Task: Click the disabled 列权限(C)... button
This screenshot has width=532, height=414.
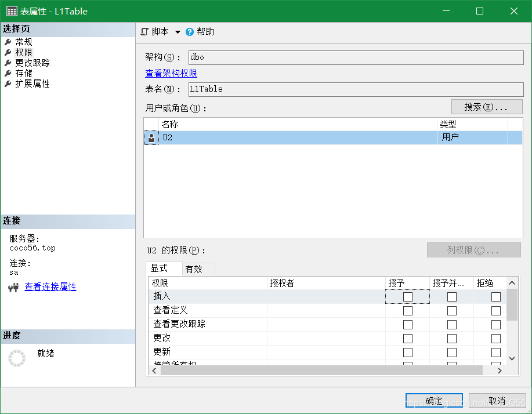Action: (473, 250)
